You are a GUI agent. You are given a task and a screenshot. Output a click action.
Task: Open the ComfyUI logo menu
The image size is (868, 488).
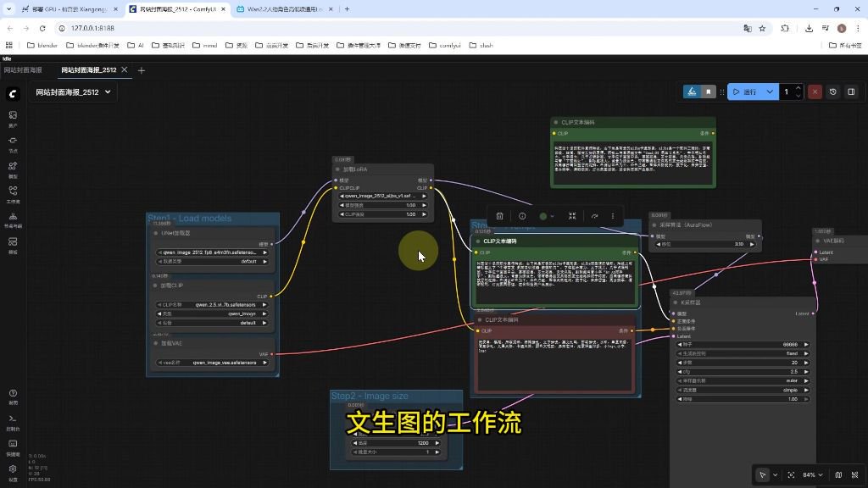(x=13, y=93)
